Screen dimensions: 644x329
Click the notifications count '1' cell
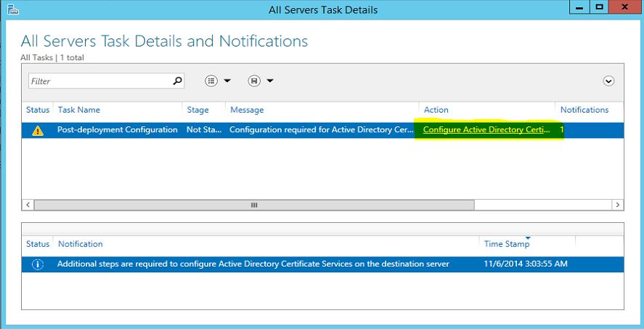[562, 130]
